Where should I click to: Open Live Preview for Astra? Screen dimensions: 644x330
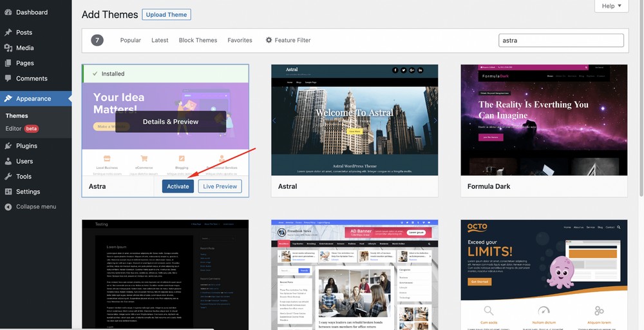pyautogui.click(x=220, y=186)
